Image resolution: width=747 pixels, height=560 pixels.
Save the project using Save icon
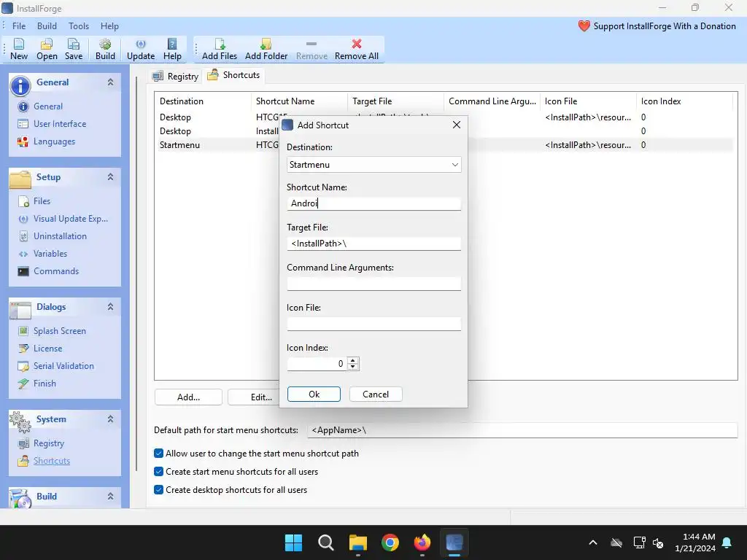(74, 44)
